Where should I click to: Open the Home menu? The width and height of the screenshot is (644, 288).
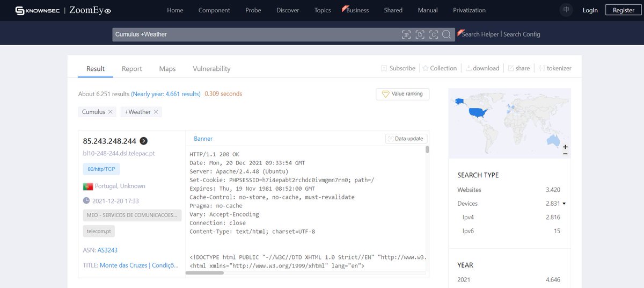click(x=175, y=10)
